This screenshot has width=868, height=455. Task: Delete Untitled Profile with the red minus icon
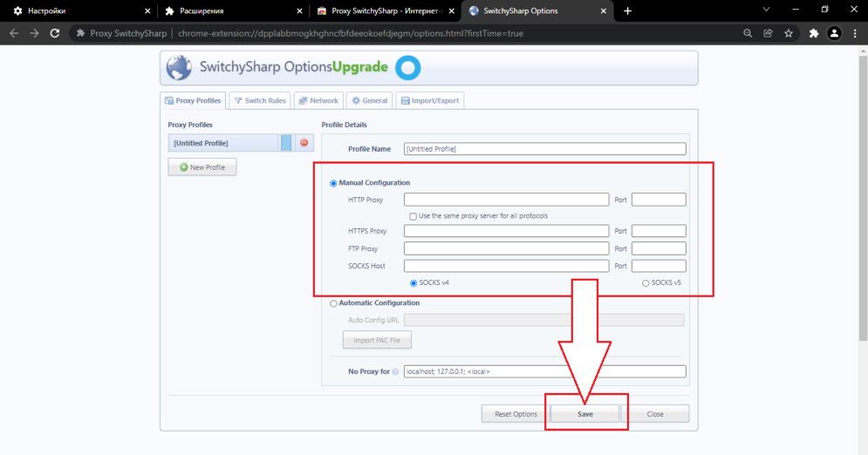click(304, 143)
